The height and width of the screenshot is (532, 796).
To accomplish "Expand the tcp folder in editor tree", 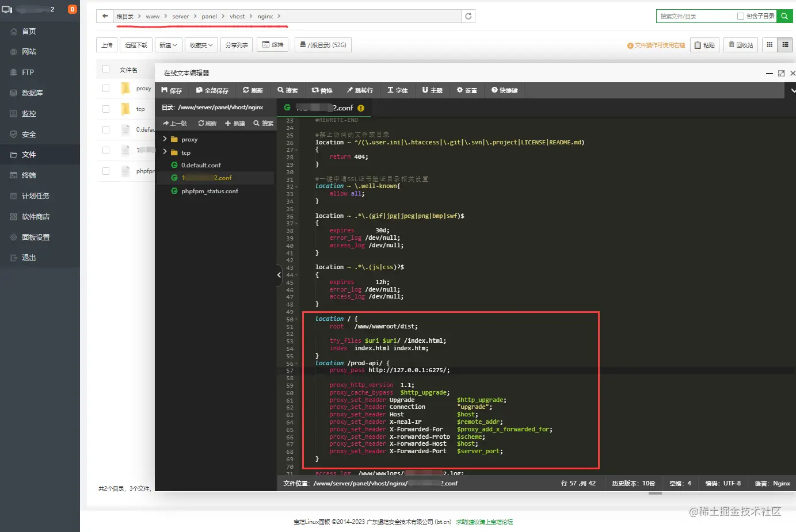I will pos(165,152).
